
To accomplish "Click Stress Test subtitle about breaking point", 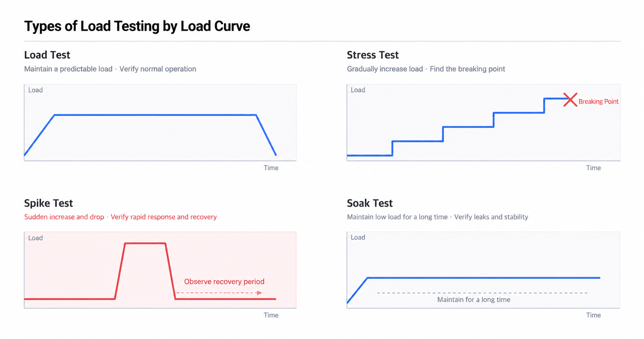I will tap(426, 69).
